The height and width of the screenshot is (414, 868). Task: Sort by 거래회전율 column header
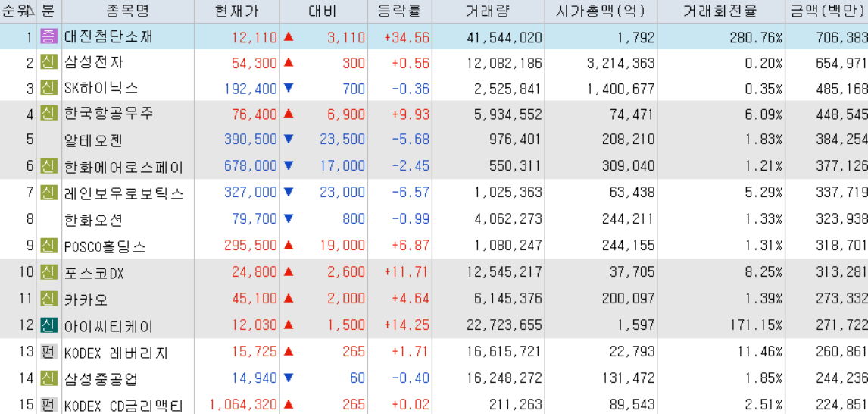point(721,11)
